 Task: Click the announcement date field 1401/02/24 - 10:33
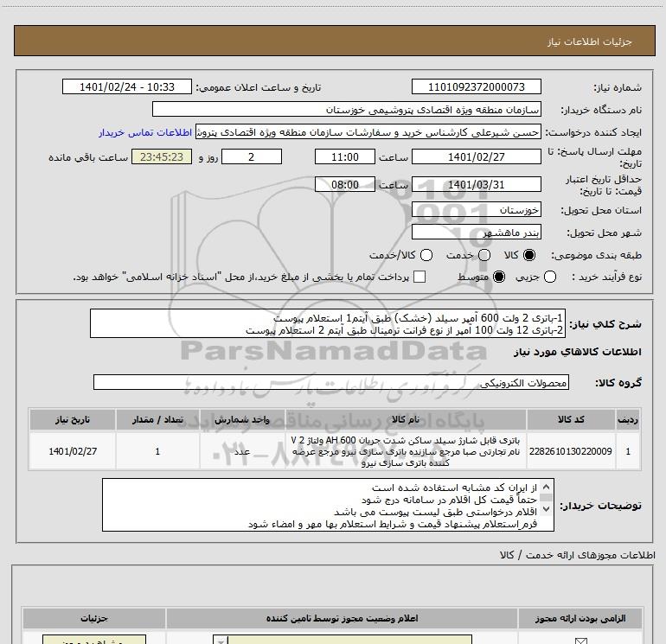[127, 86]
